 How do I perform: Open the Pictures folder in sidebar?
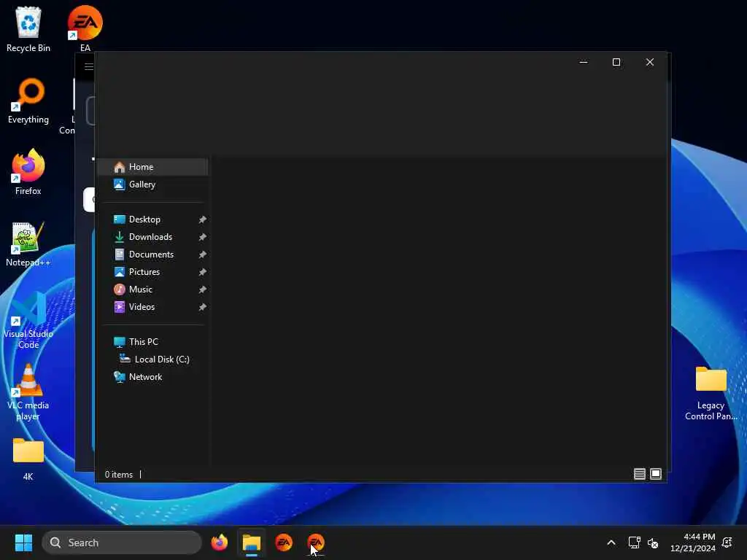(152, 272)
